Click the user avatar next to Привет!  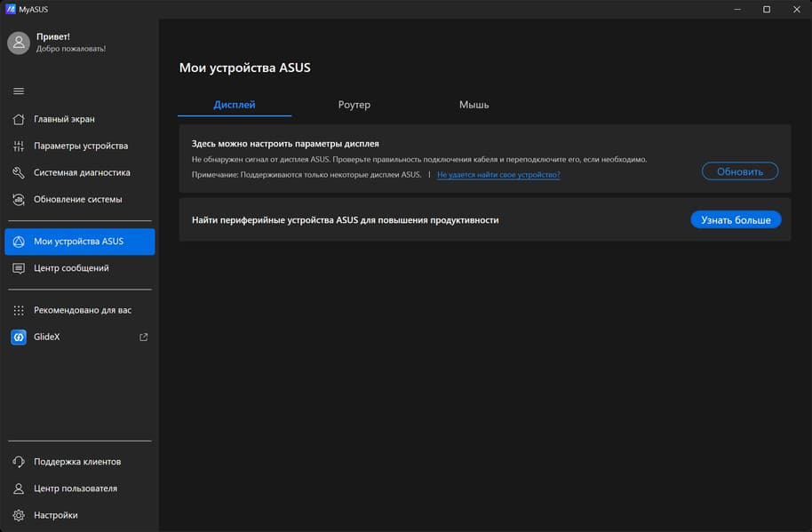tap(19, 43)
